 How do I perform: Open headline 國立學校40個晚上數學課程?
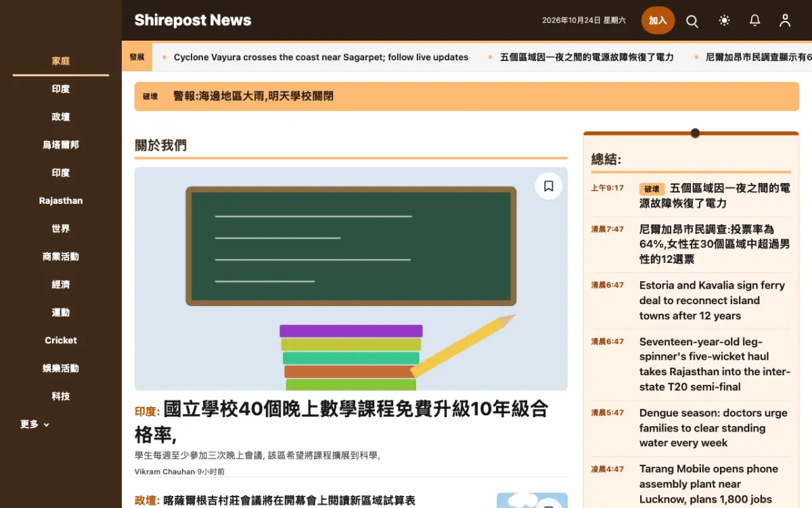tap(341, 421)
